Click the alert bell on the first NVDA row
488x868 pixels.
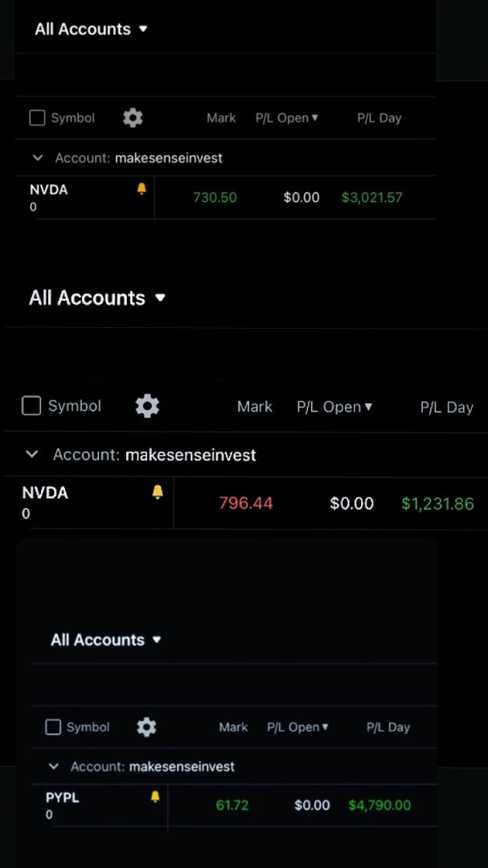(x=141, y=188)
